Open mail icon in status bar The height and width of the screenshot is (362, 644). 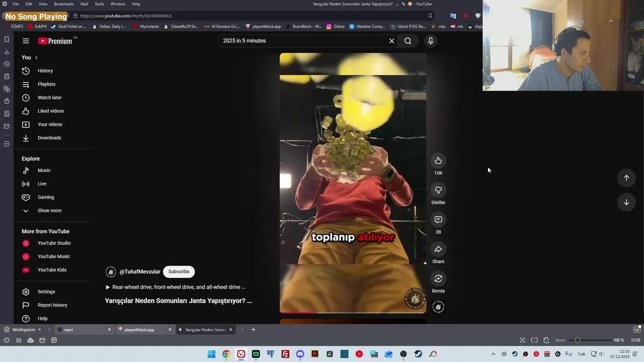pyautogui.click(x=42, y=340)
